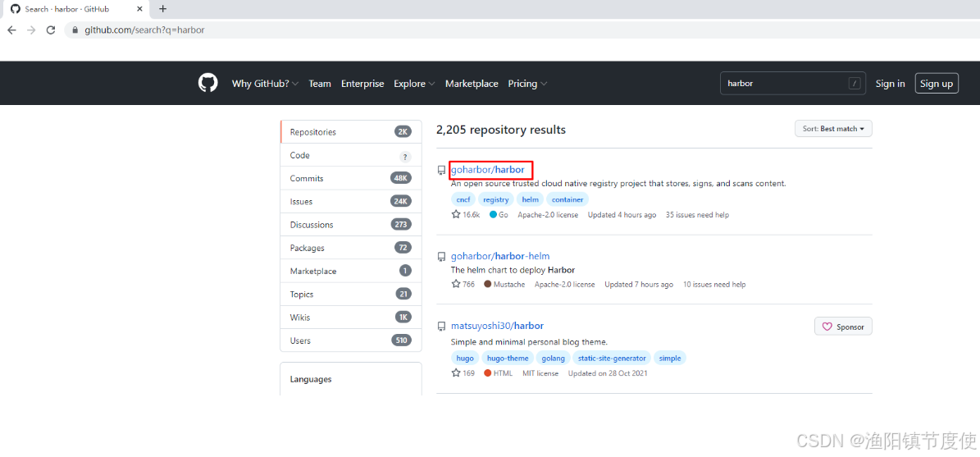Click the hugo-theme topic tag

click(508, 359)
